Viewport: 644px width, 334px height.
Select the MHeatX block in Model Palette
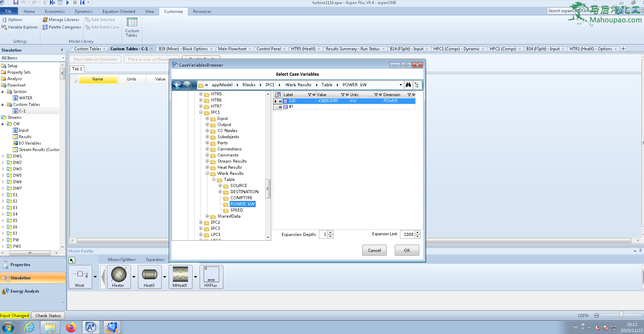pyautogui.click(x=180, y=277)
